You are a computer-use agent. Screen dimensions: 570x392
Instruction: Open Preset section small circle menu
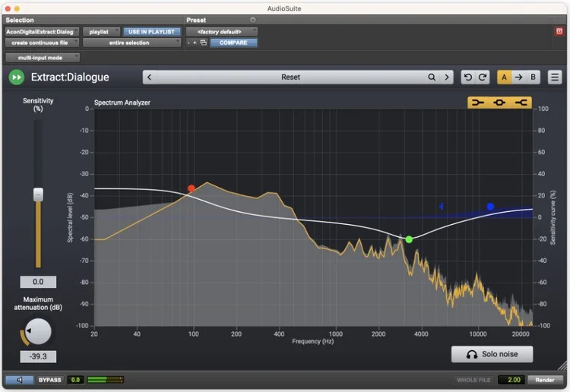253,20
